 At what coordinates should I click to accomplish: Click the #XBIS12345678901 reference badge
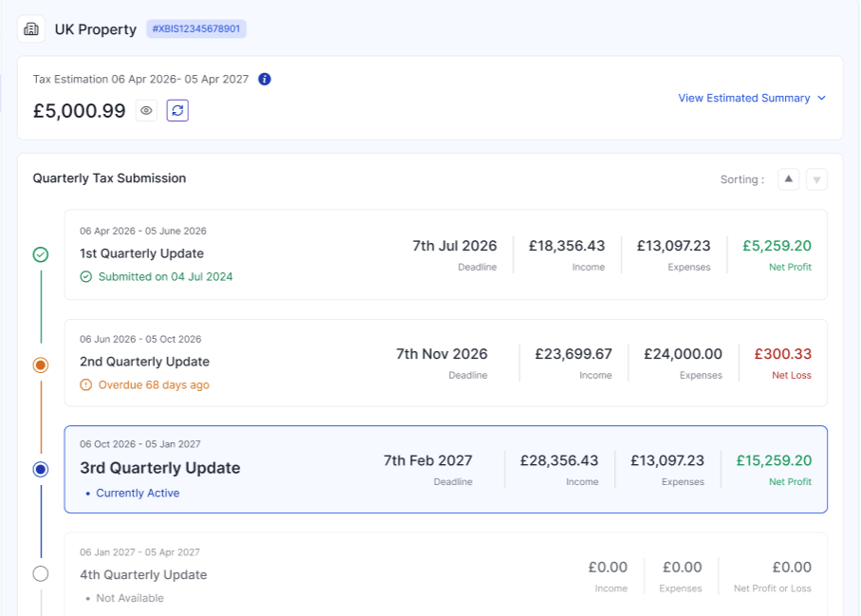pos(197,29)
